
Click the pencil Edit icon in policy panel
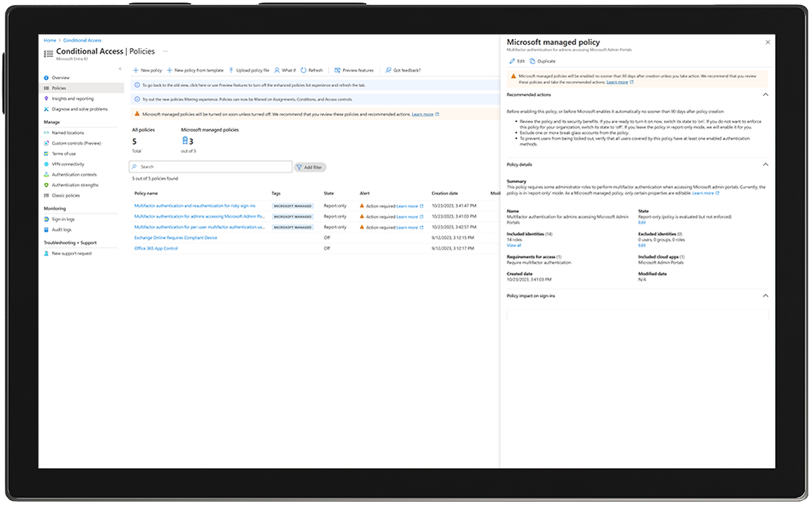coord(512,61)
